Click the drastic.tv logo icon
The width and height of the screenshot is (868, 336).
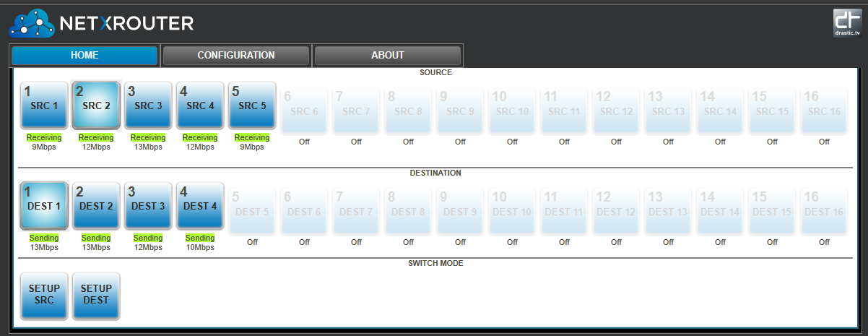point(848,22)
